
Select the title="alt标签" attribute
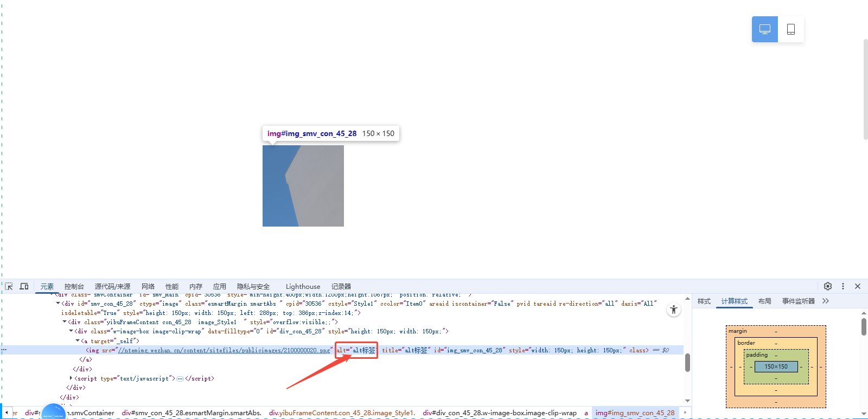point(406,350)
